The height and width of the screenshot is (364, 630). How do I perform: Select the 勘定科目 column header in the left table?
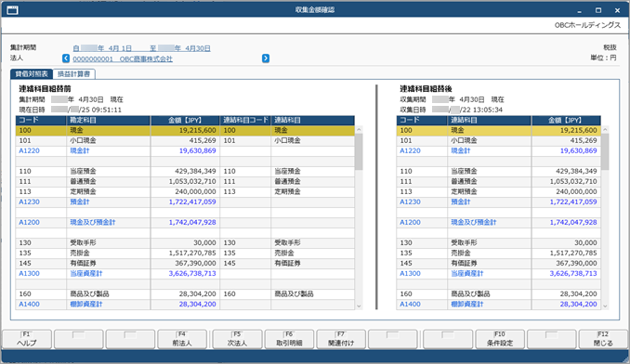click(108, 120)
